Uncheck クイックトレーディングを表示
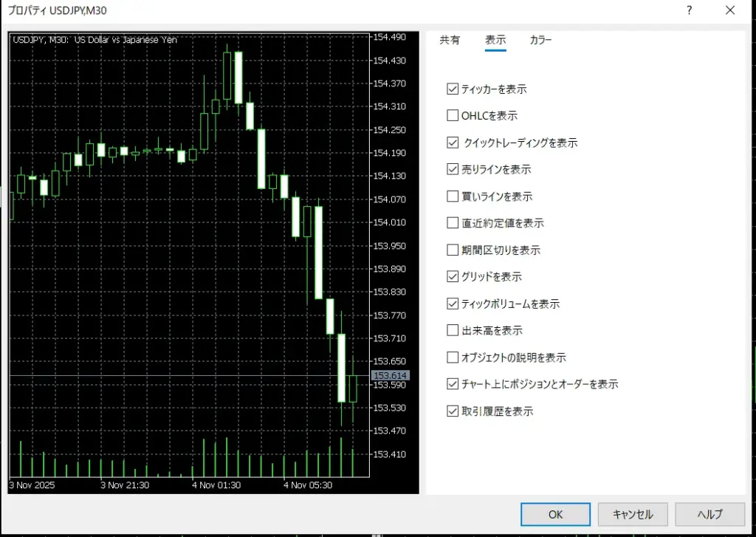Viewport: 756px width, 537px height. point(453,143)
